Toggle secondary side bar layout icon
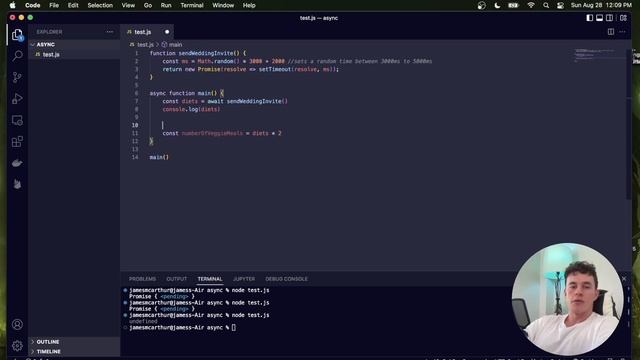 [609, 18]
